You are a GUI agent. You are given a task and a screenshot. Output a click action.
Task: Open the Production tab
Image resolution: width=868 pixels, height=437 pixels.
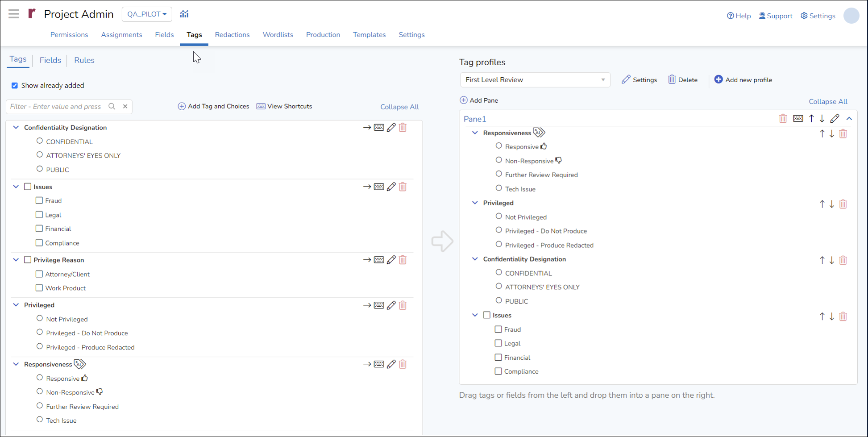(x=323, y=35)
